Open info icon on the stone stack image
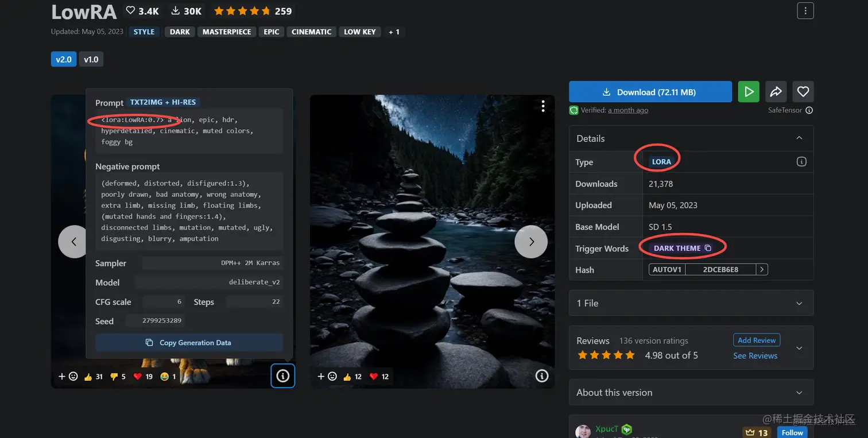 pyautogui.click(x=541, y=376)
